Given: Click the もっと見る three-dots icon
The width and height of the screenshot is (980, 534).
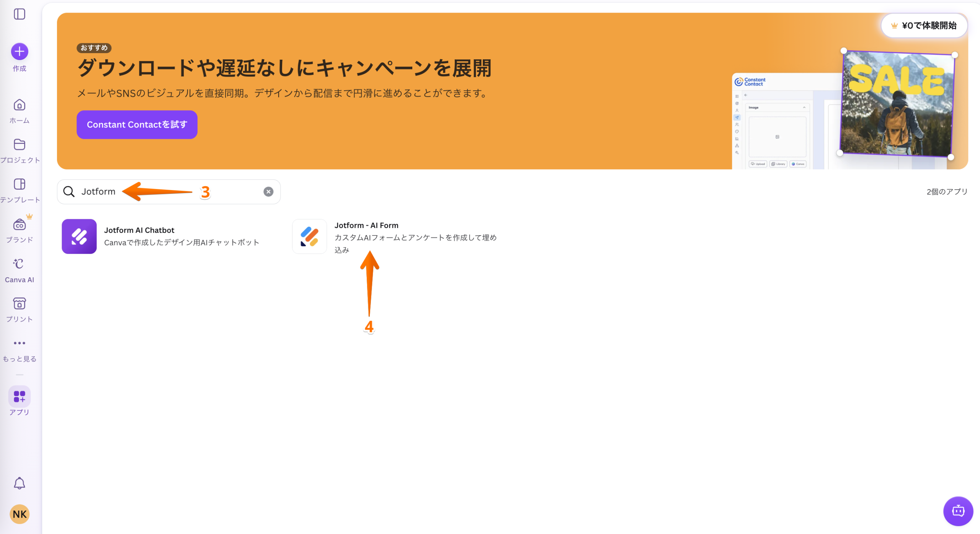Looking at the screenshot, I should coord(20,343).
